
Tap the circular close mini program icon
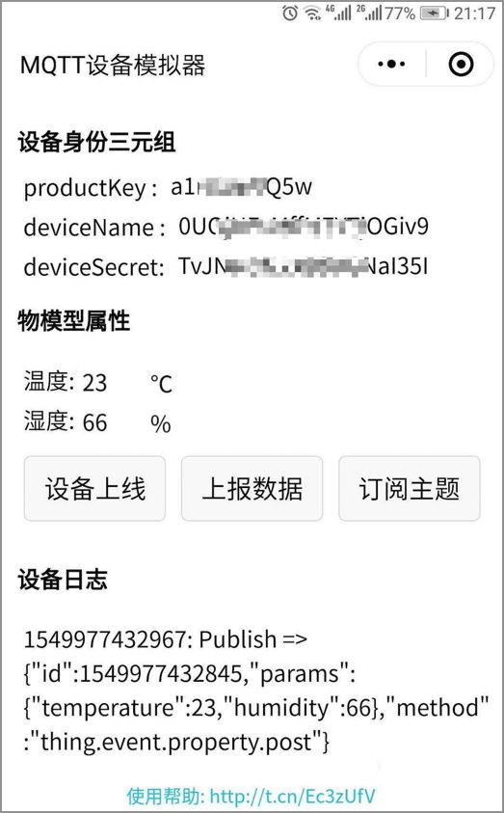[x=461, y=65]
